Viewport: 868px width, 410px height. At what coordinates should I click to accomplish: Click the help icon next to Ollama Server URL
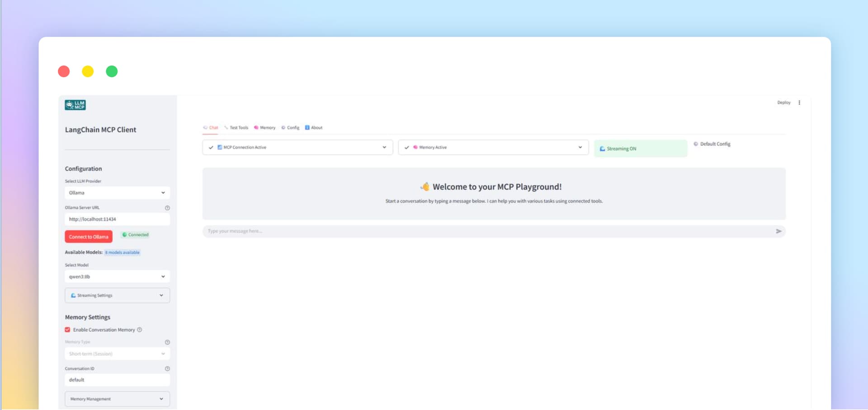[167, 208]
